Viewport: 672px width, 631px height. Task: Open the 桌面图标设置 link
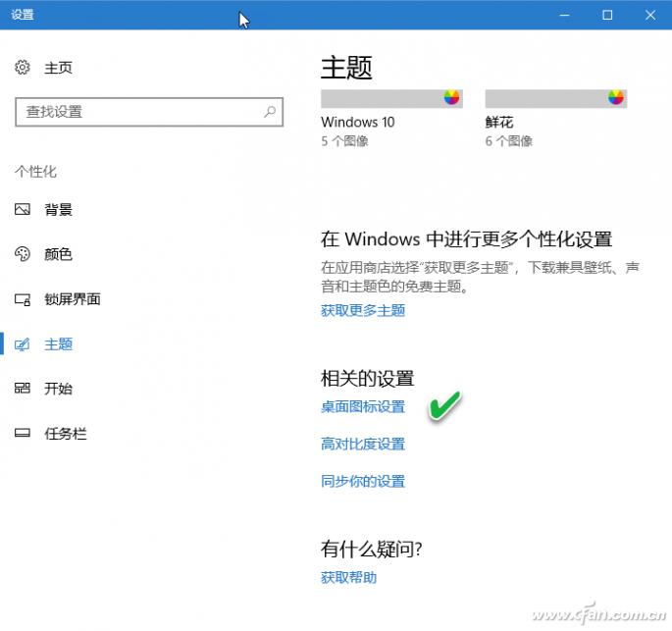click(x=363, y=407)
